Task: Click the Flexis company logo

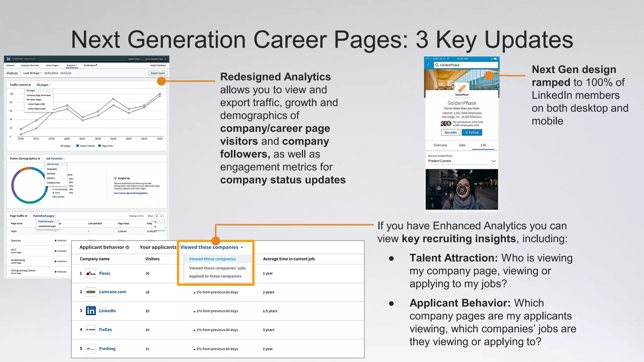Action: point(91,273)
